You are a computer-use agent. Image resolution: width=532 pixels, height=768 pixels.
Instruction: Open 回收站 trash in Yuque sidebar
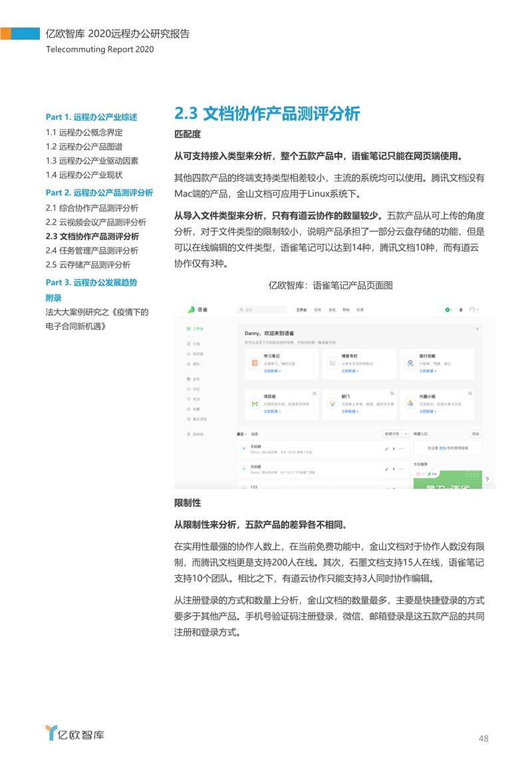pos(195,434)
